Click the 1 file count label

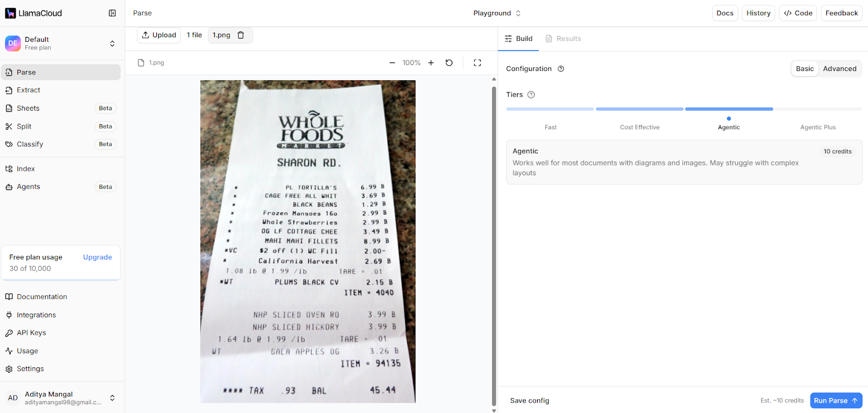coord(194,35)
